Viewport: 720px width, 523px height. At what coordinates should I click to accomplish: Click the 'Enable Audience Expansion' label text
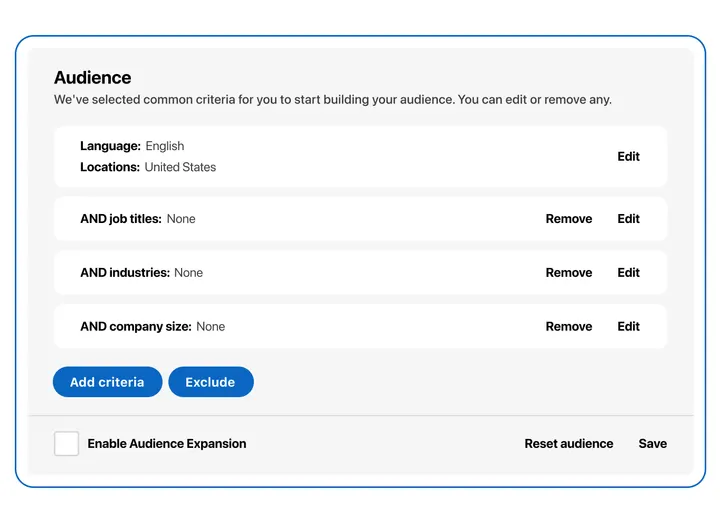[x=167, y=444]
